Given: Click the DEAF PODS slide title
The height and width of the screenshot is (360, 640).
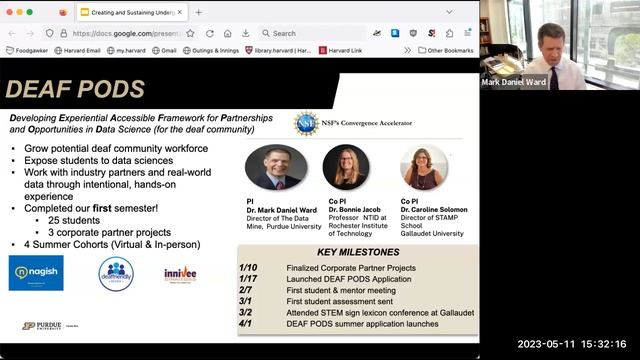Looking at the screenshot, I should pyautogui.click(x=75, y=89).
